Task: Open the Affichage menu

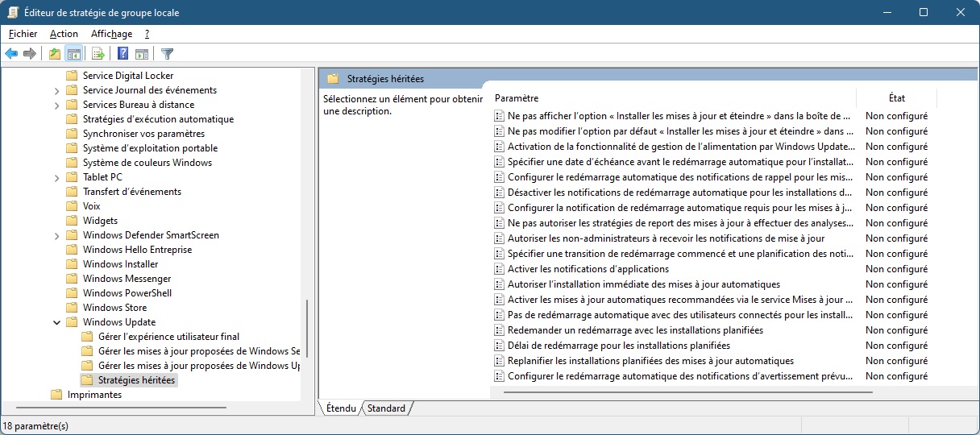Action: (x=111, y=34)
